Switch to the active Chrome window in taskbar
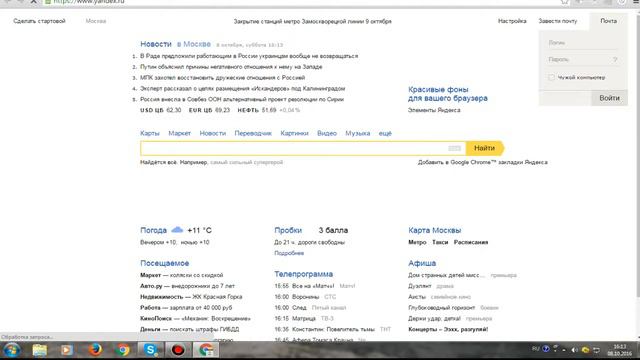The height and width of the screenshot is (360, 640). [206, 350]
